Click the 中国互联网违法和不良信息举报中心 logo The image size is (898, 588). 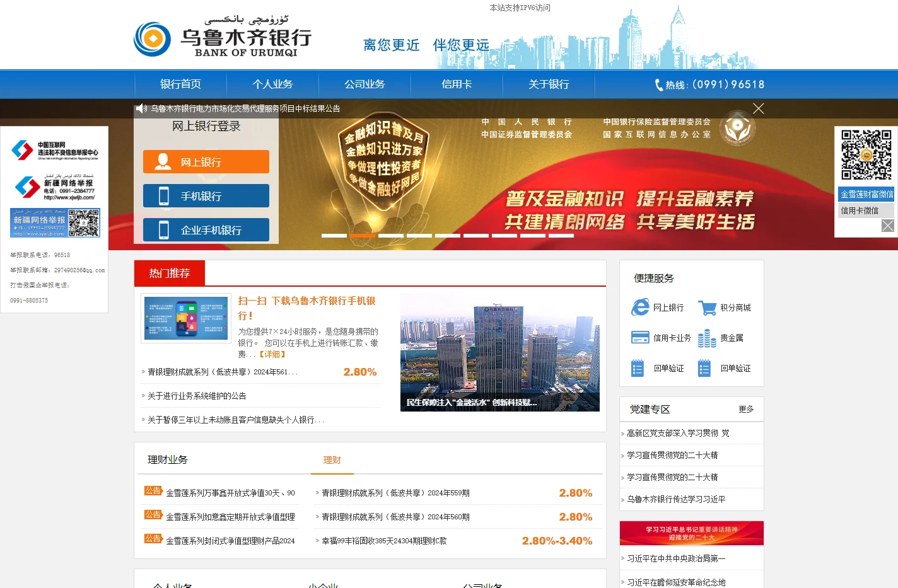[55, 150]
